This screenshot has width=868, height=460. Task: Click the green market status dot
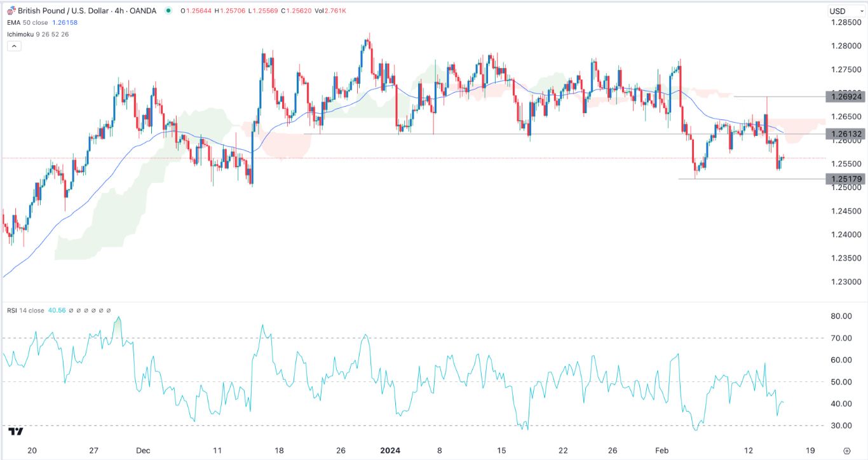[x=168, y=11]
